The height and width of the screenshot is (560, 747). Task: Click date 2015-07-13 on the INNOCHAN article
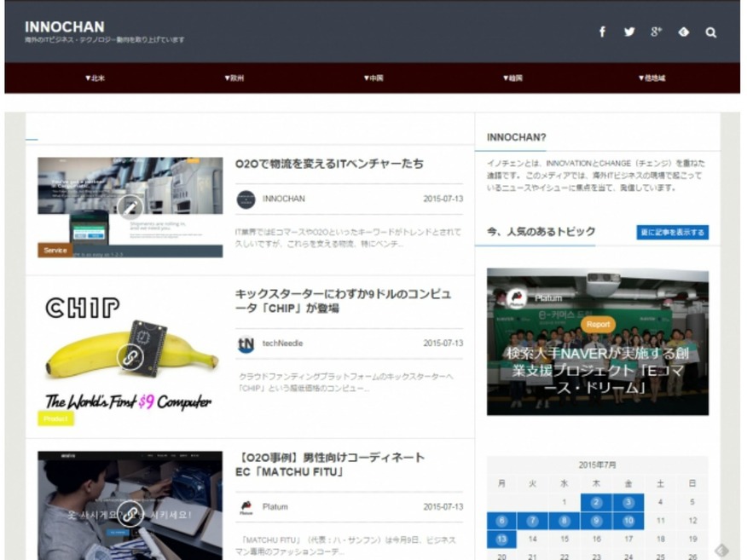(443, 199)
